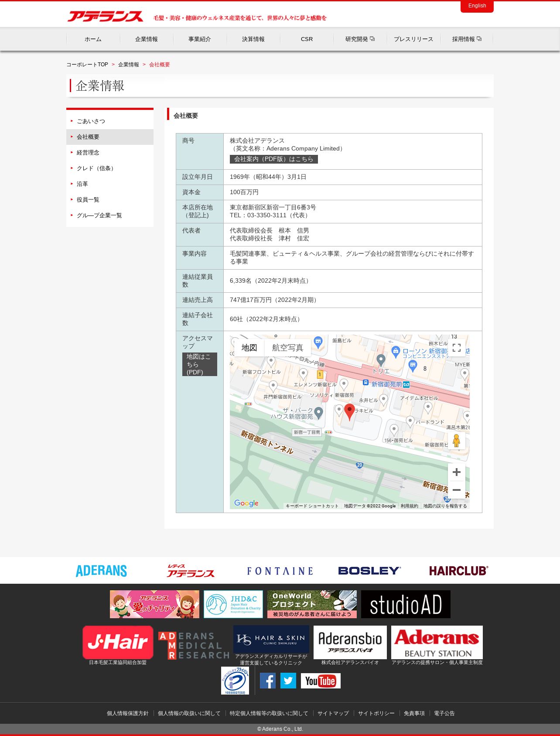Select グループ企業一覧 in sidebar

pos(110,216)
